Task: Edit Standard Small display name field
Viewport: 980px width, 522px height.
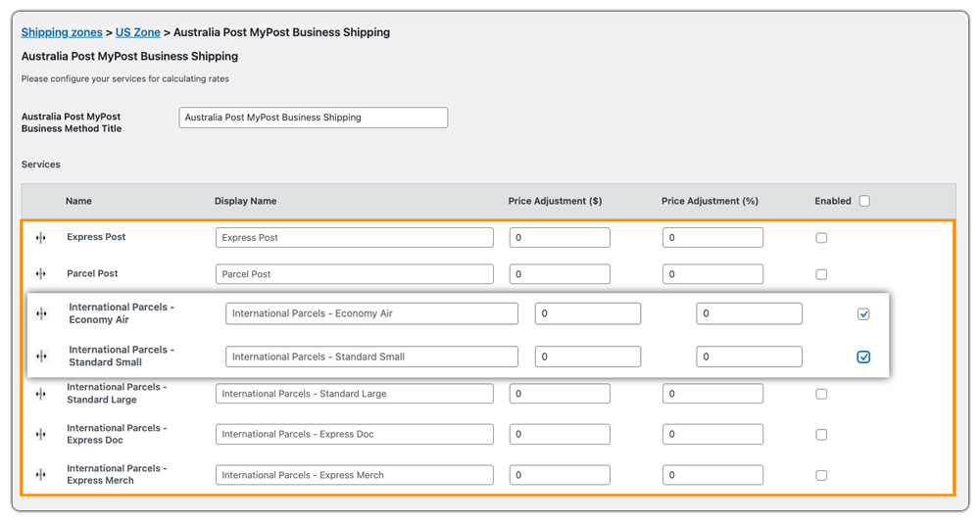Action: click(x=371, y=356)
